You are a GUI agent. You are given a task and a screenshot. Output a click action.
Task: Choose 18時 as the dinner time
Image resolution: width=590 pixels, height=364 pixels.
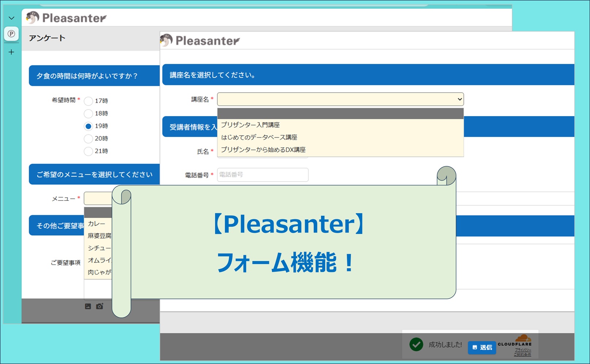point(88,114)
